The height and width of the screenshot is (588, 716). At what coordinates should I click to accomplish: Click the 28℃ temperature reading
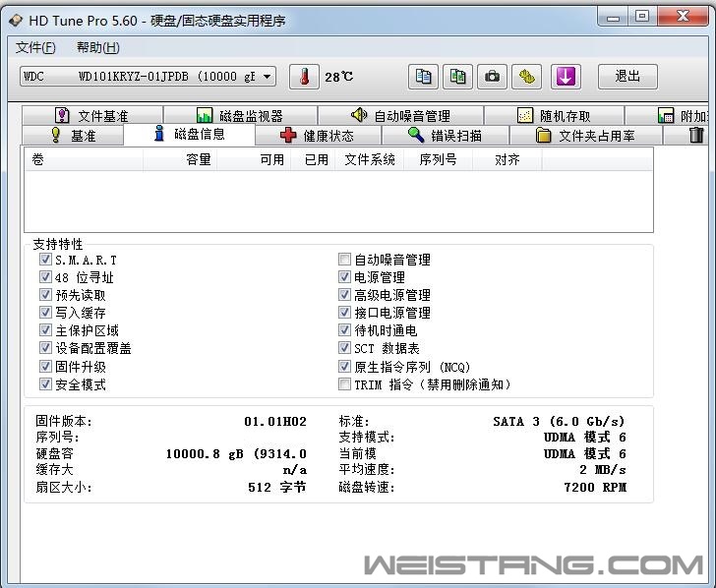pos(338,77)
